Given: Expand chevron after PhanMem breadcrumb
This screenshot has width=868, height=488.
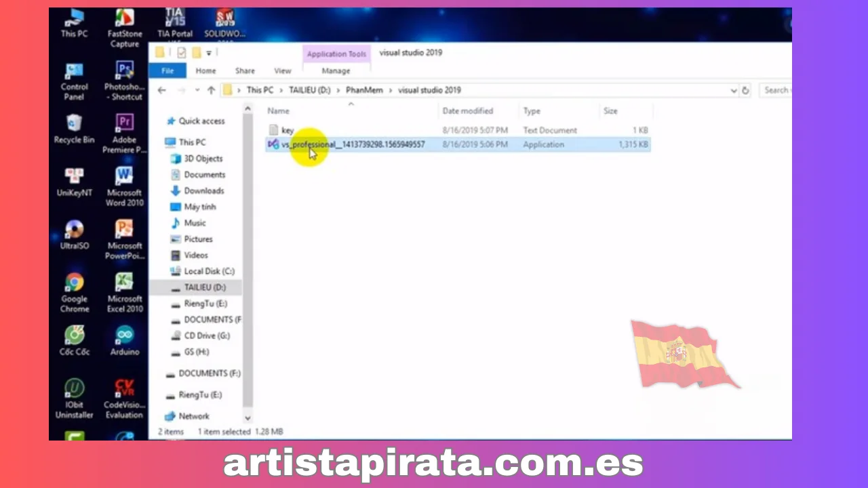Looking at the screenshot, I should (390, 90).
